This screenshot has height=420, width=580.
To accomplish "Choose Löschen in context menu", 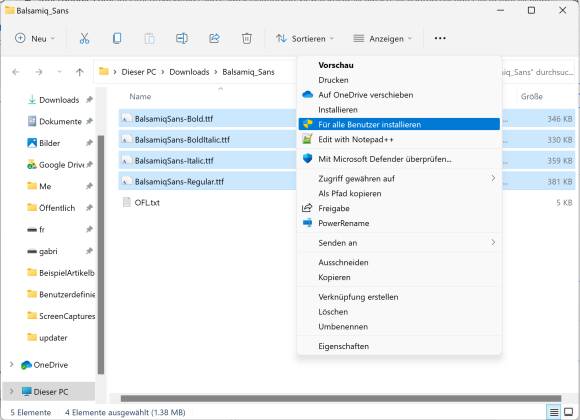I will [x=333, y=312].
